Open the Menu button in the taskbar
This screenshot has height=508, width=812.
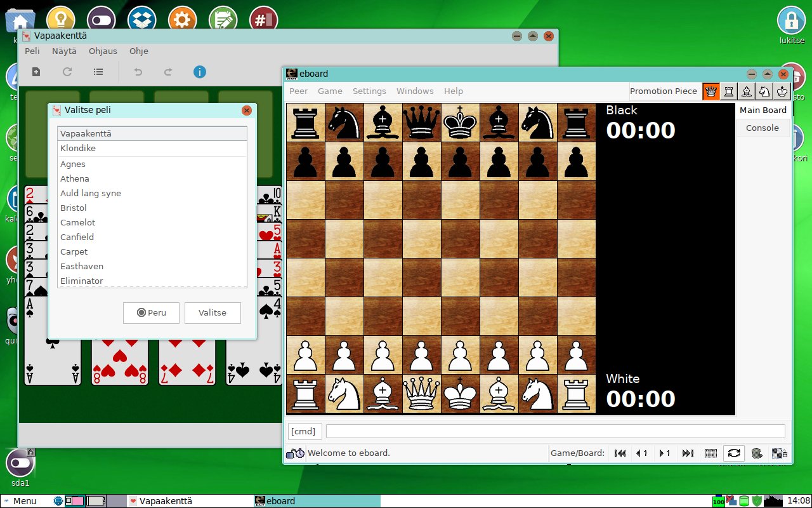tap(19, 501)
